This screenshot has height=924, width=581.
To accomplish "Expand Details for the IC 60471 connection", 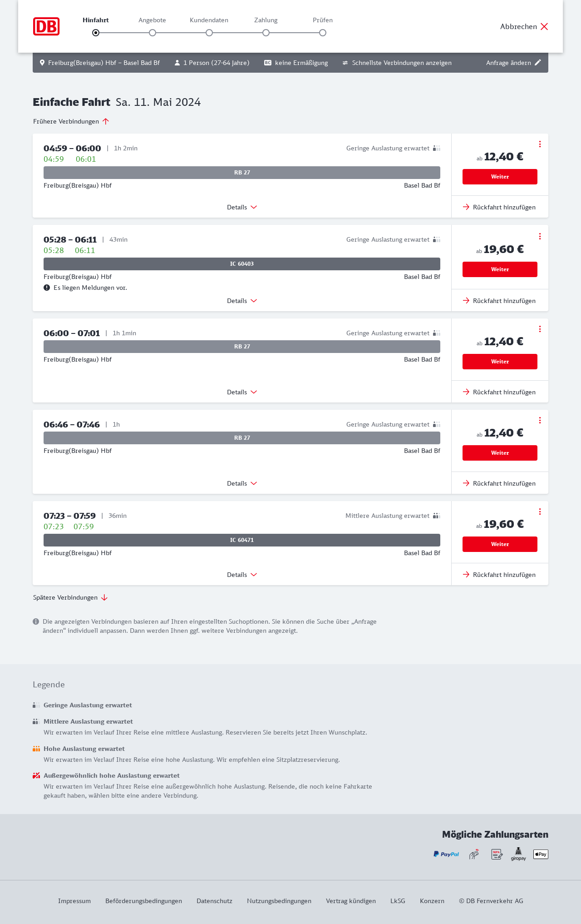I will 242,575.
